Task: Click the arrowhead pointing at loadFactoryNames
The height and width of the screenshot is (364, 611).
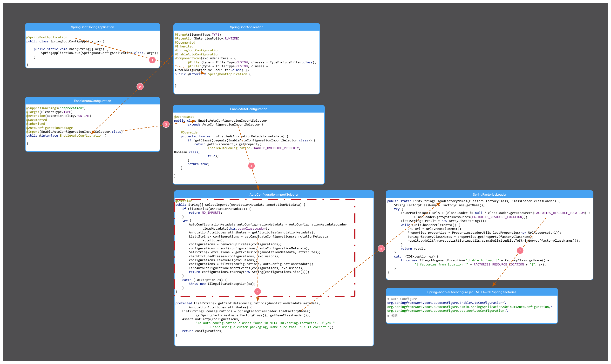Action: (438, 204)
